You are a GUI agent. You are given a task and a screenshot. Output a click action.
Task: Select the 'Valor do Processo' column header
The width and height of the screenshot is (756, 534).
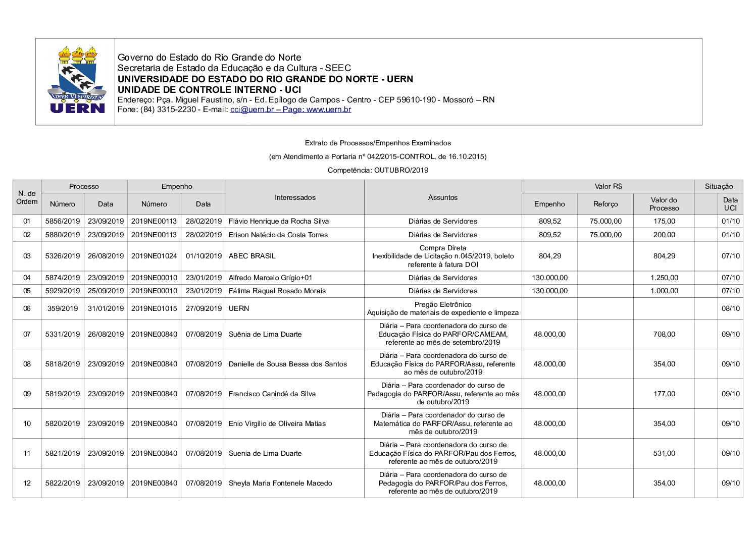pos(664,204)
